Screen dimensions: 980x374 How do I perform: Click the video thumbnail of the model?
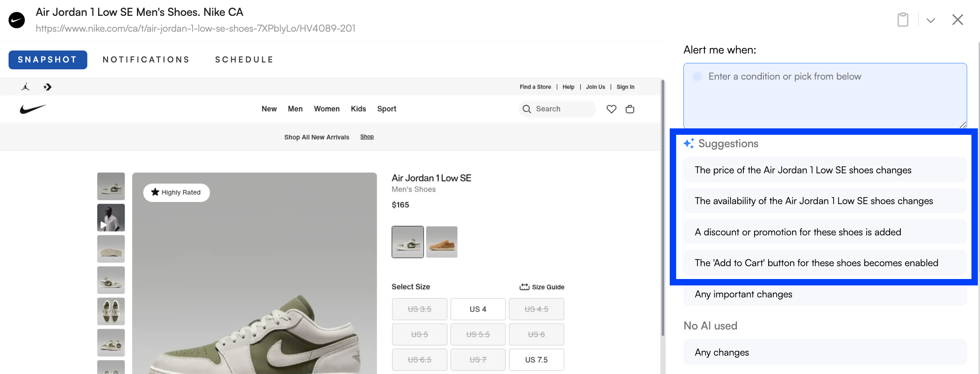point(111,217)
